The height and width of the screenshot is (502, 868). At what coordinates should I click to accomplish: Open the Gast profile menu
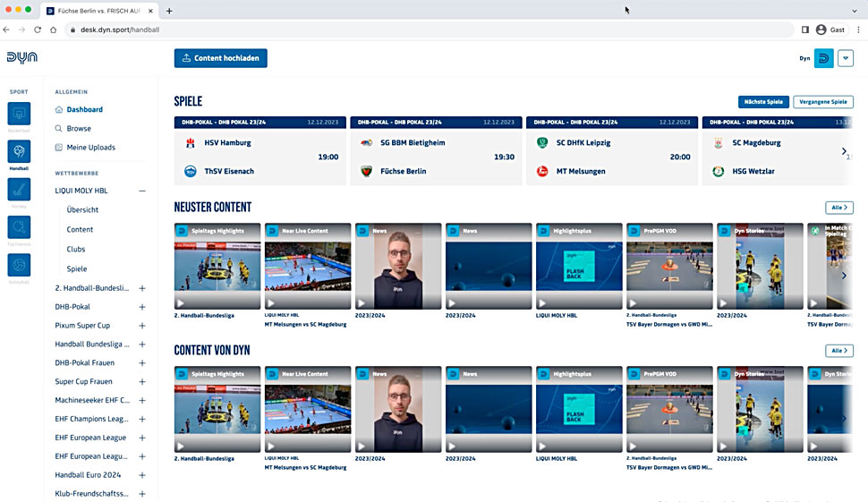point(830,30)
